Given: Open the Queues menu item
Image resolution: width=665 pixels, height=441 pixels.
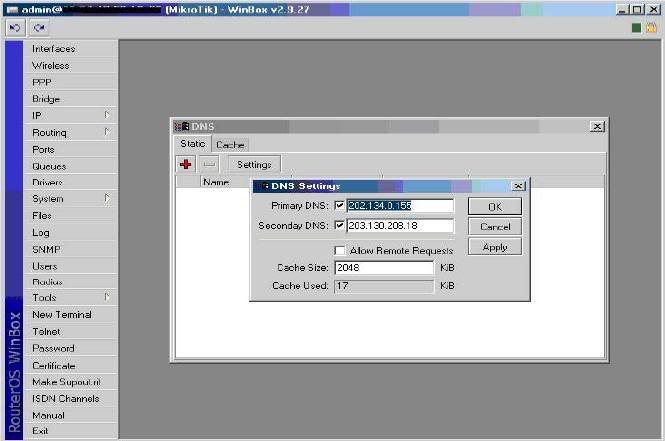Looking at the screenshot, I should (x=70, y=166).
